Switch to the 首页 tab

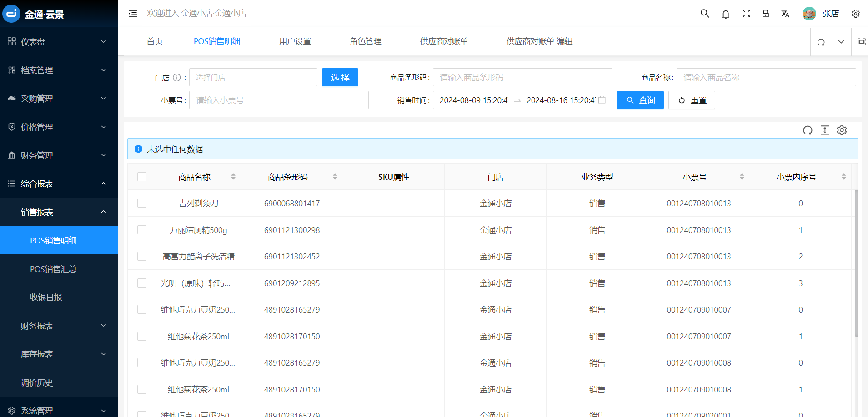pyautogui.click(x=155, y=41)
